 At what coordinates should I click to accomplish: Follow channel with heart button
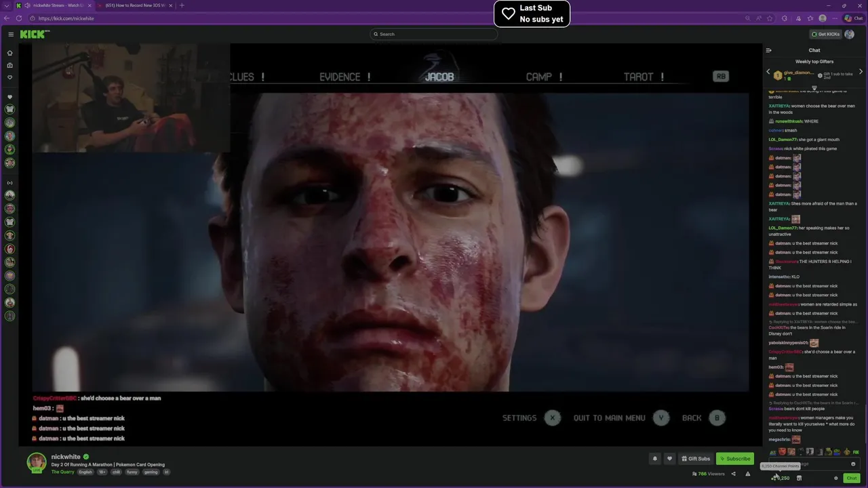click(669, 459)
